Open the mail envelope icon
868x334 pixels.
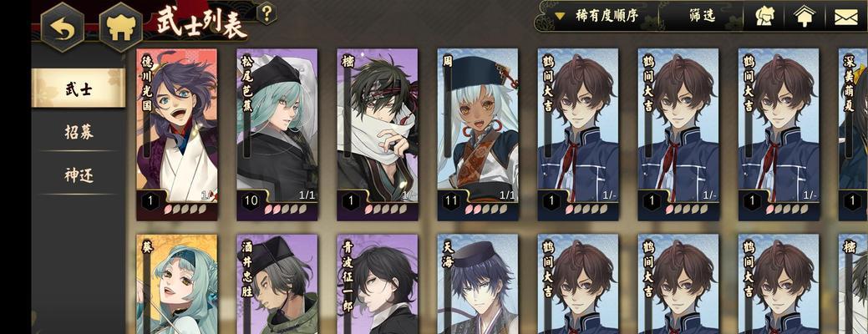pos(845,18)
